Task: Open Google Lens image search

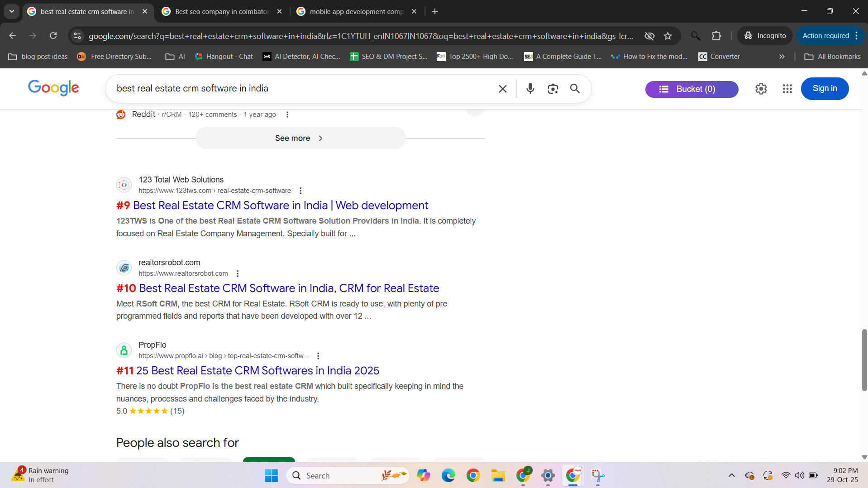Action: [553, 89]
